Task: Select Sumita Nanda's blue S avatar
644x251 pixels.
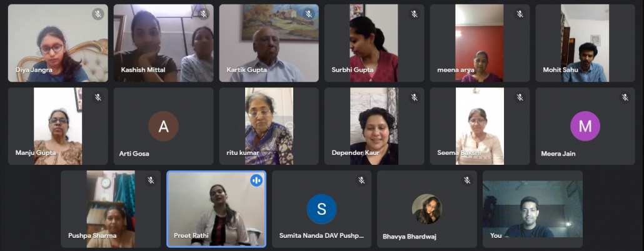Action: point(321,209)
